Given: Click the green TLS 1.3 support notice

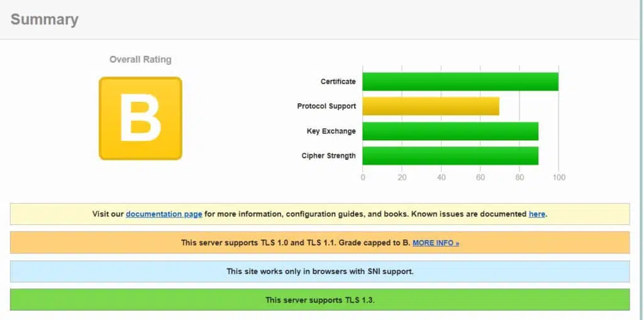Looking at the screenshot, I should pos(319,300).
